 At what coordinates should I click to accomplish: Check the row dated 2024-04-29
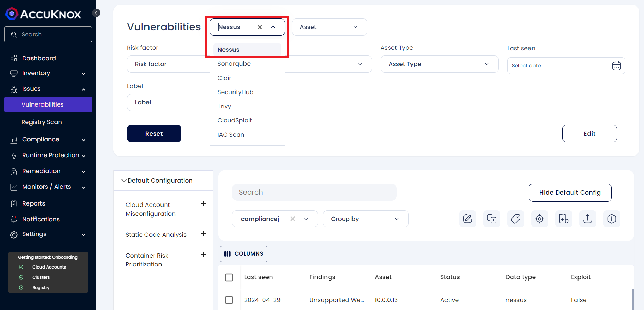pyautogui.click(x=229, y=300)
